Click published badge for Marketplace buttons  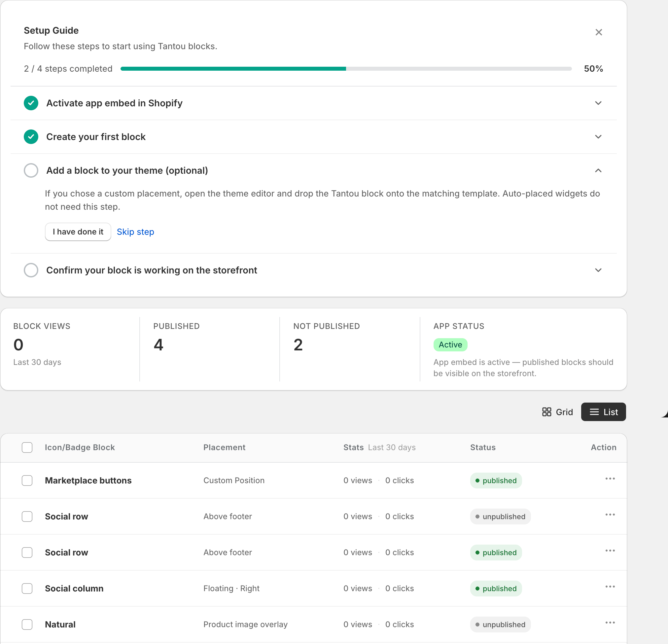click(496, 480)
